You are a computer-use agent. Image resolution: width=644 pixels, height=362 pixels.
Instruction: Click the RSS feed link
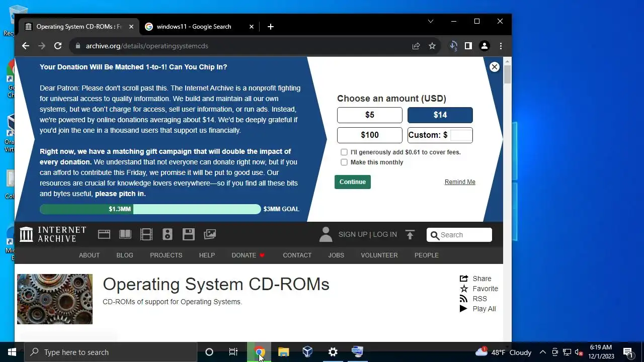473,299
